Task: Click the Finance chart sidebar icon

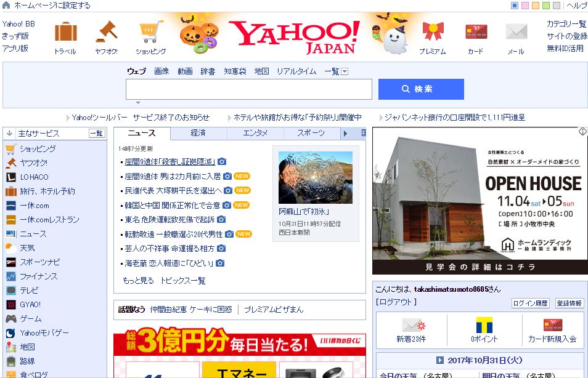Action: tap(11, 276)
